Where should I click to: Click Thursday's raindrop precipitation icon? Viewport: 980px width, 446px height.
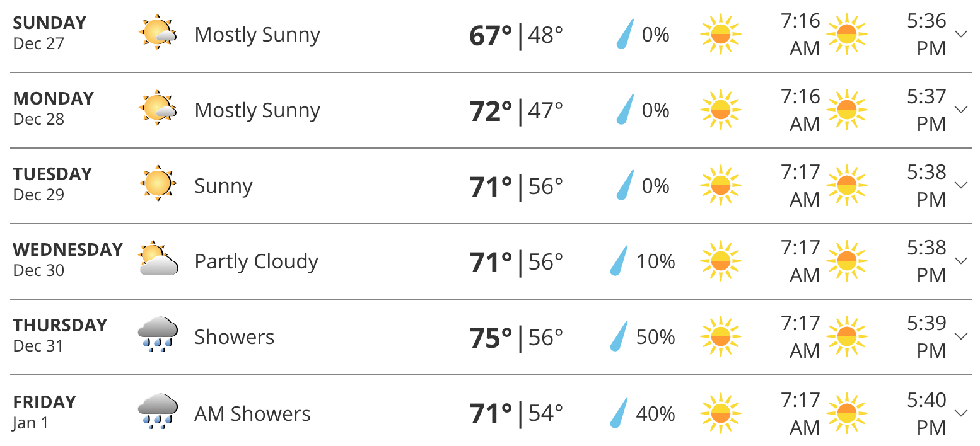[x=619, y=336]
